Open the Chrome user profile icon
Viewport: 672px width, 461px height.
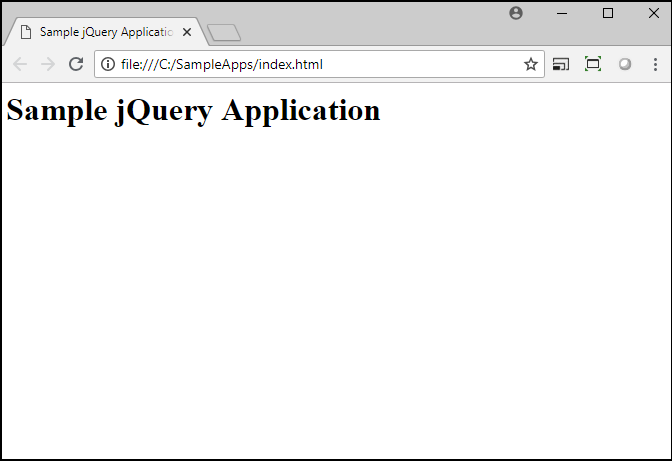click(516, 13)
